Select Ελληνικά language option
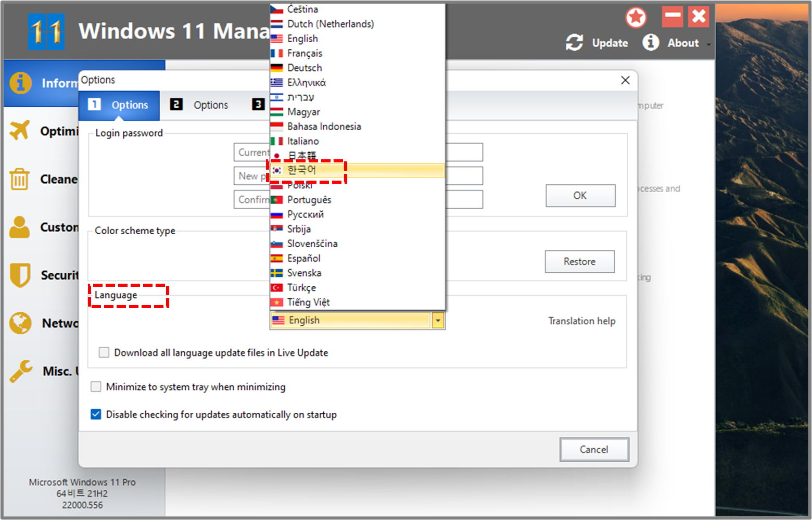This screenshot has height=520, width=812. [357, 82]
